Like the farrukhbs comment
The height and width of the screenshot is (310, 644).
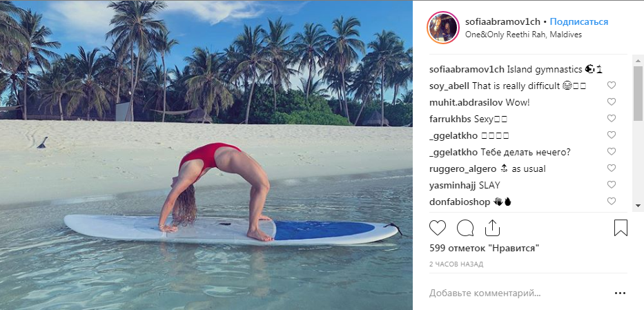[611, 119]
